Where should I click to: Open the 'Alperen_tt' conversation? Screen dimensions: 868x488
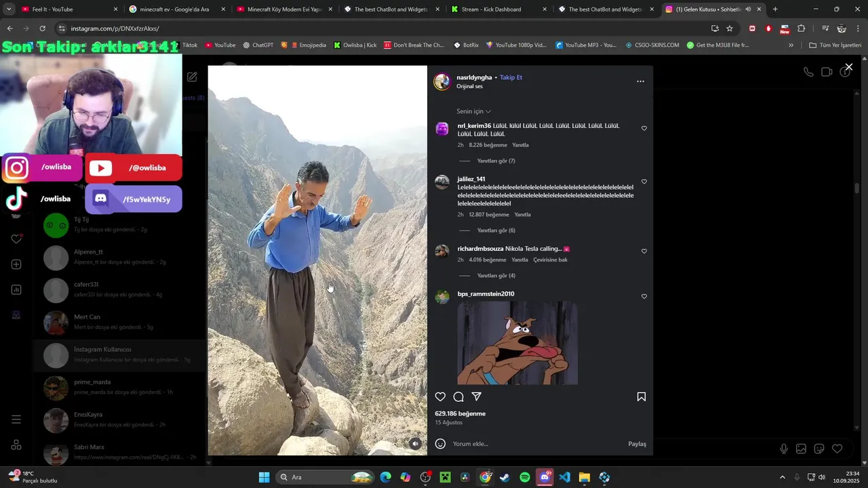[119, 257]
